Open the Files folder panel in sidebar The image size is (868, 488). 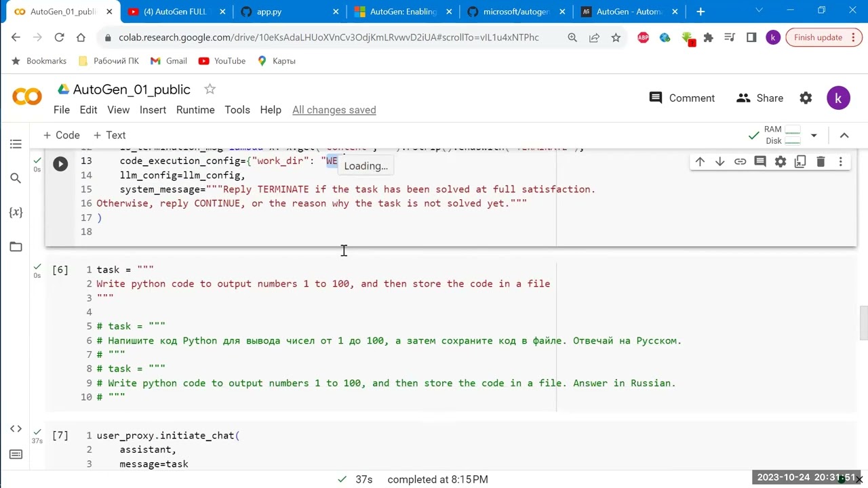16,247
